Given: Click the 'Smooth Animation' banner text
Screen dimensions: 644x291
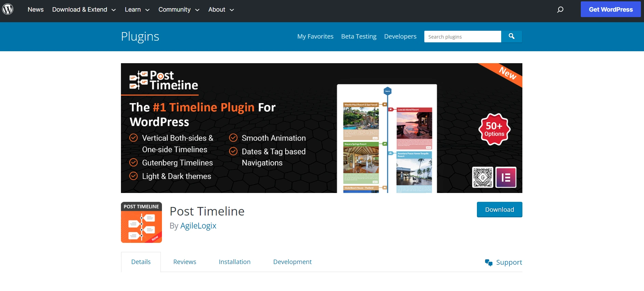Looking at the screenshot, I should tap(274, 138).
